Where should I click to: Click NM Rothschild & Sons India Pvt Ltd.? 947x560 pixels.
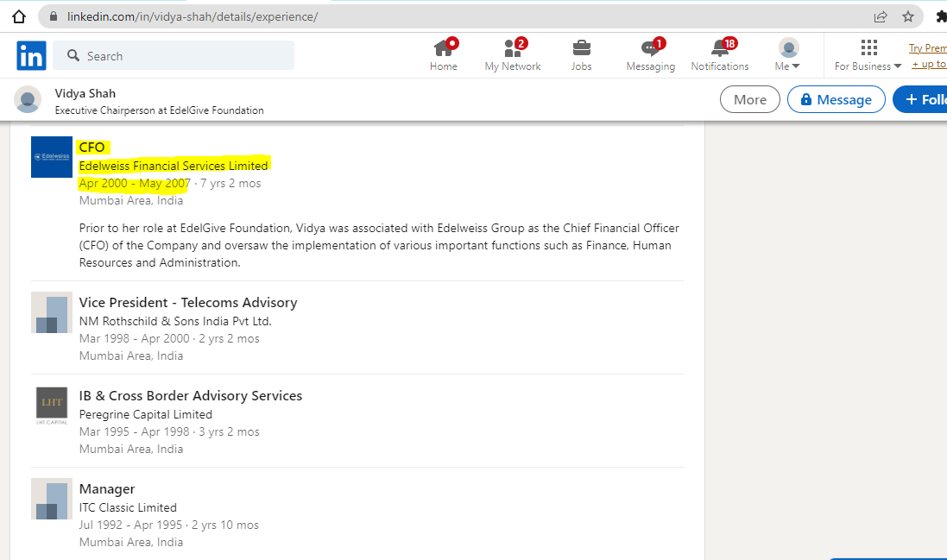(x=175, y=321)
